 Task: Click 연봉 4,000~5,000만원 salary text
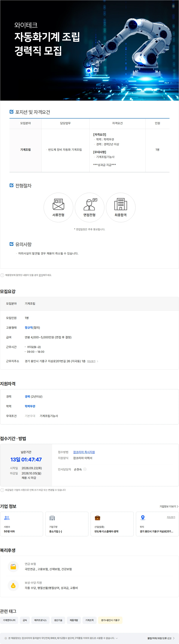coord(48,337)
